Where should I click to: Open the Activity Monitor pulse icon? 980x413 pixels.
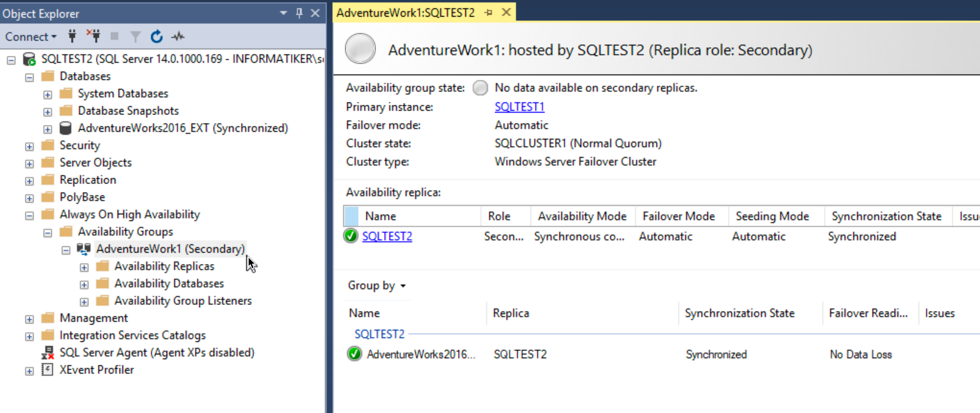click(x=178, y=36)
